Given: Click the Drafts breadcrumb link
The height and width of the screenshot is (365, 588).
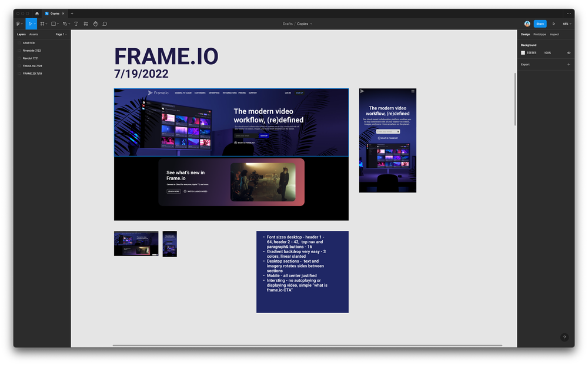Looking at the screenshot, I should click(x=288, y=24).
